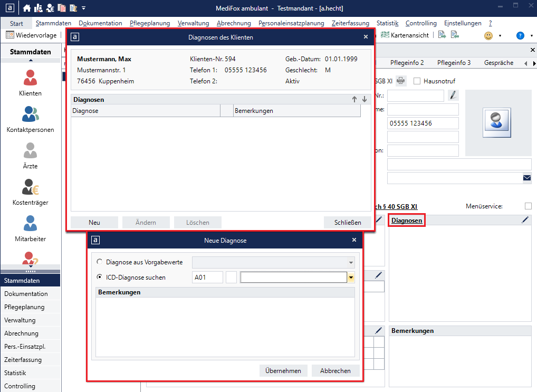Viewport: 537px width, 392px height.
Task: Click the ICD code field containing A01
Action: pos(207,278)
